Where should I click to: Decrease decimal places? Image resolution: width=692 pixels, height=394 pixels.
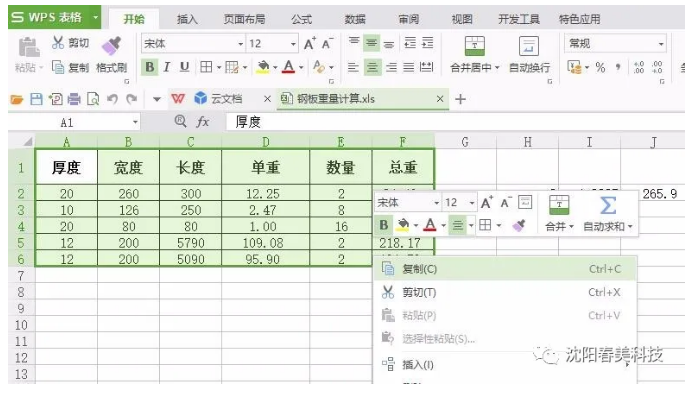click(x=657, y=68)
